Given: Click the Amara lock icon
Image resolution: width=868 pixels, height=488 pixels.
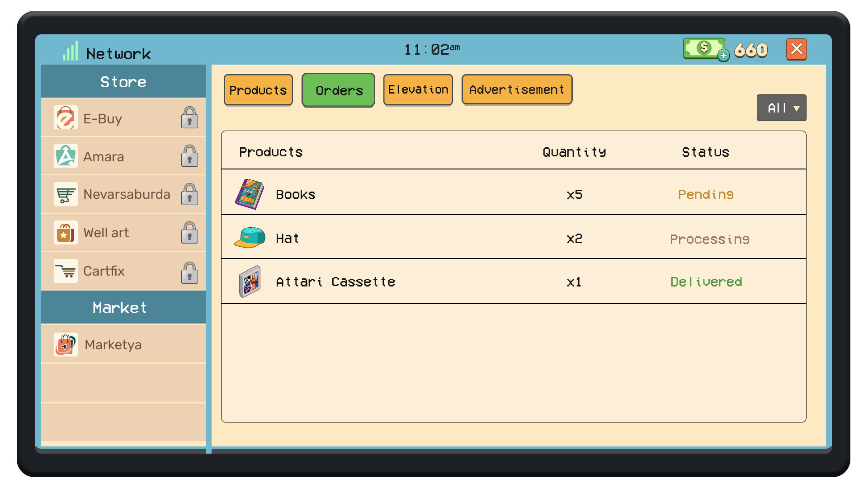Looking at the screenshot, I should coord(190,156).
